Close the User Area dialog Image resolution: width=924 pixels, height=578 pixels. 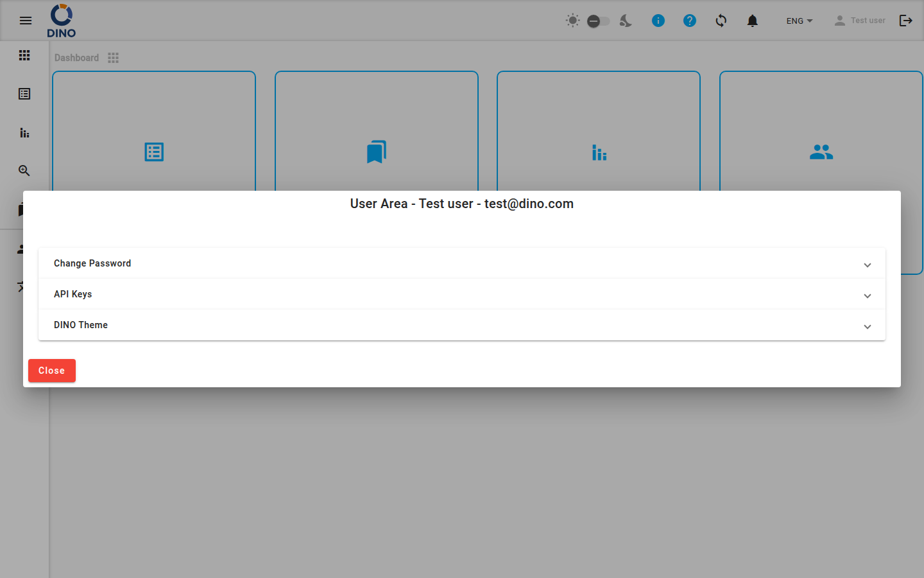tap(52, 371)
